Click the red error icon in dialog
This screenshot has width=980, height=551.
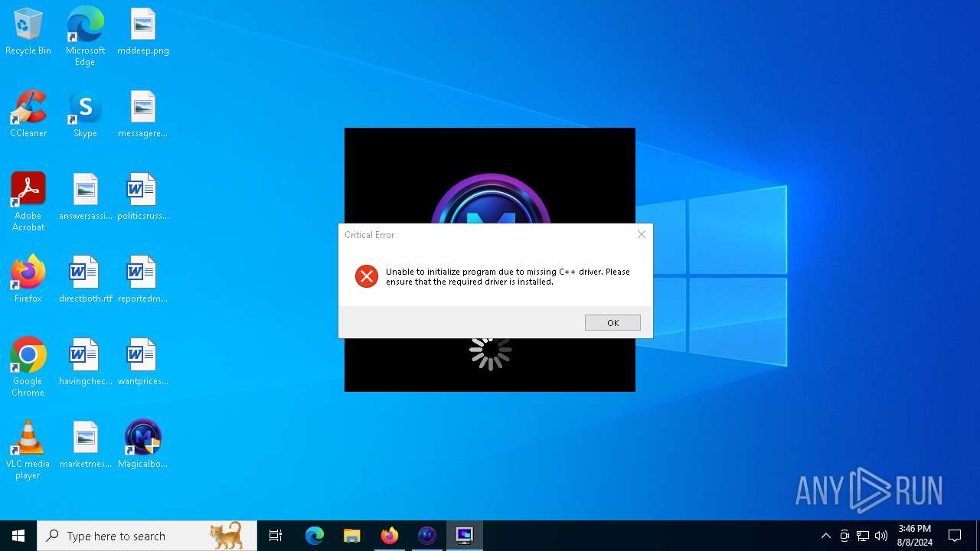tap(367, 276)
